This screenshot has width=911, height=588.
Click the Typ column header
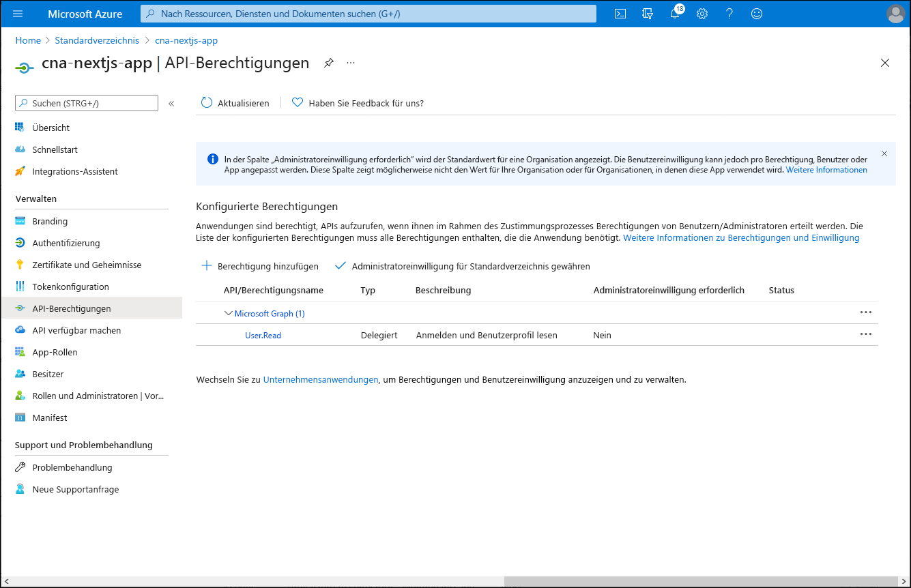click(x=368, y=290)
